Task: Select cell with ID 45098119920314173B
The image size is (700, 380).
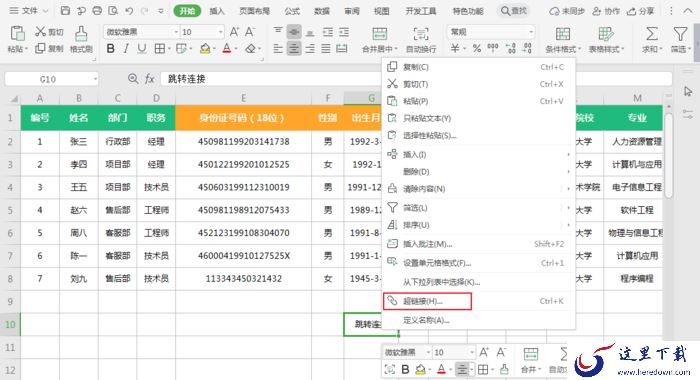Action: pyautogui.click(x=243, y=142)
